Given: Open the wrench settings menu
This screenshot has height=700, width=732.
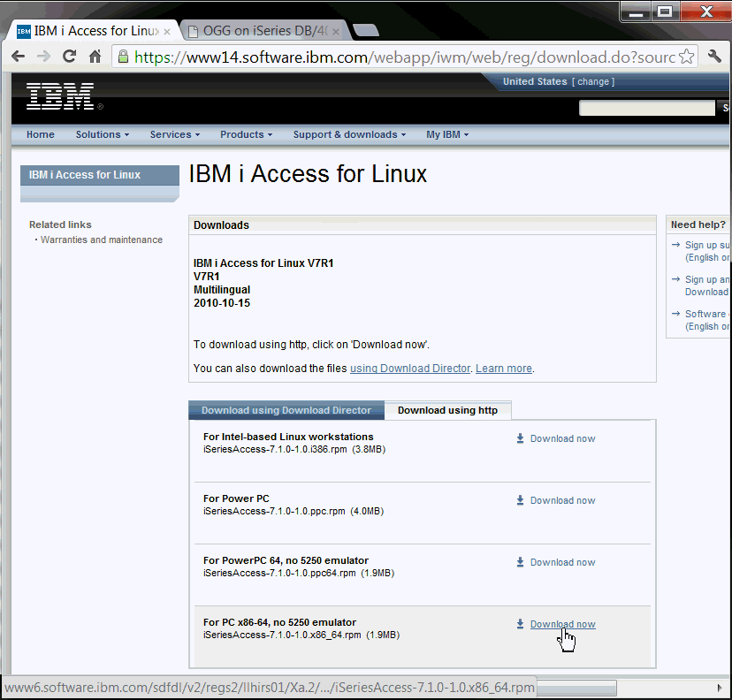Looking at the screenshot, I should coord(714,56).
